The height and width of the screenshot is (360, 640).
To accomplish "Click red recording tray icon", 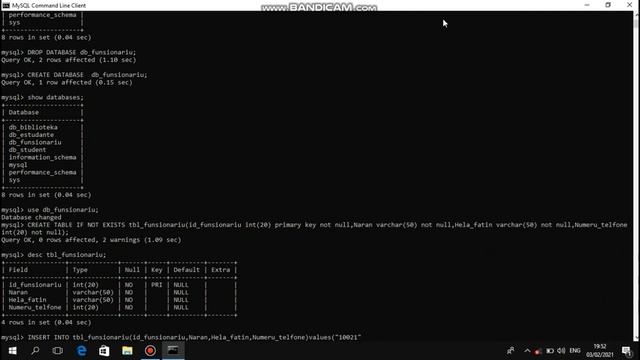I will click(538, 351).
